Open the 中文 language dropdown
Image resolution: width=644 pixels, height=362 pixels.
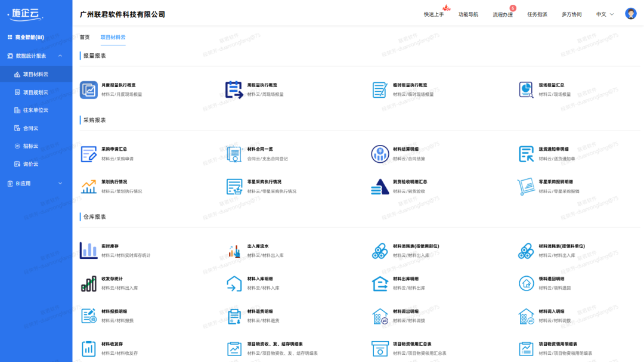click(602, 14)
